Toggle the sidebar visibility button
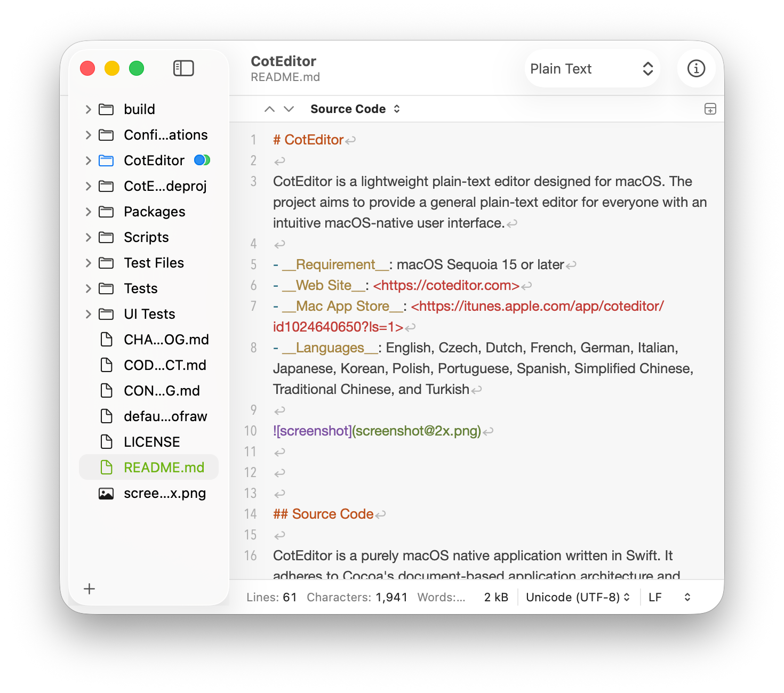This screenshot has height=693, width=784. pyautogui.click(x=183, y=68)
